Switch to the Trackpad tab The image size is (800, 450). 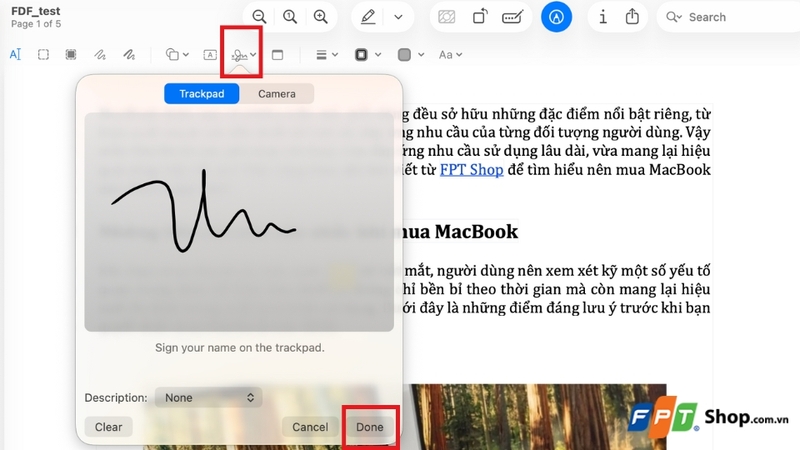coord(202,94)
